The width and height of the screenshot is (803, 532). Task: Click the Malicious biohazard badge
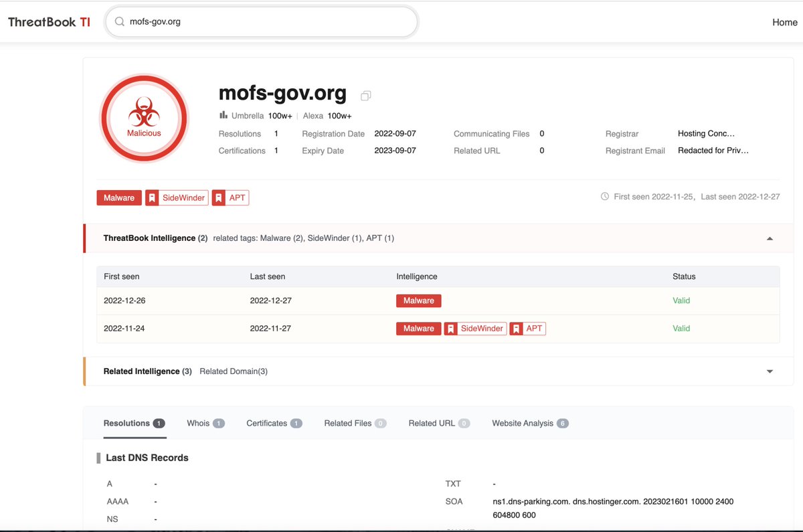pos(143,118)
